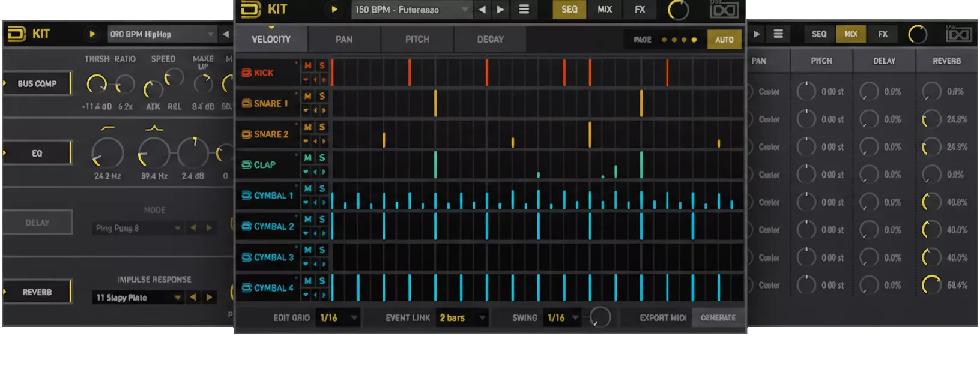Solo the SNARE 2 track

(322, 127)
